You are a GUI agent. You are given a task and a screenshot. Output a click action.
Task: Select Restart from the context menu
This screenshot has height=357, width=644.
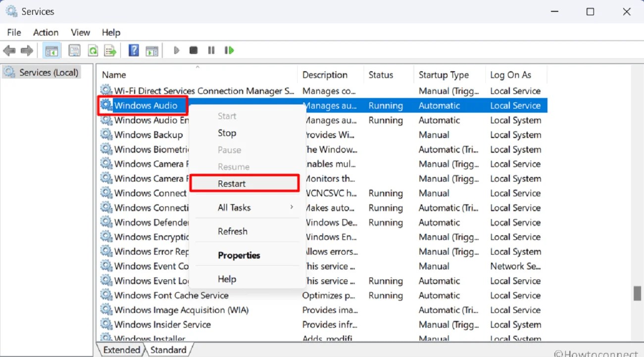pos(232,183)
